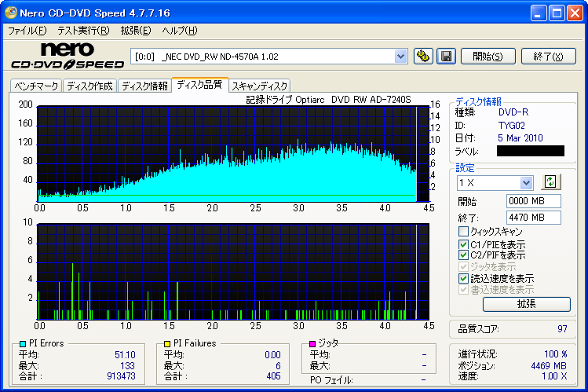Click the PO フェイル label
The width and height of the screenshot is (588, 392).
331,380
